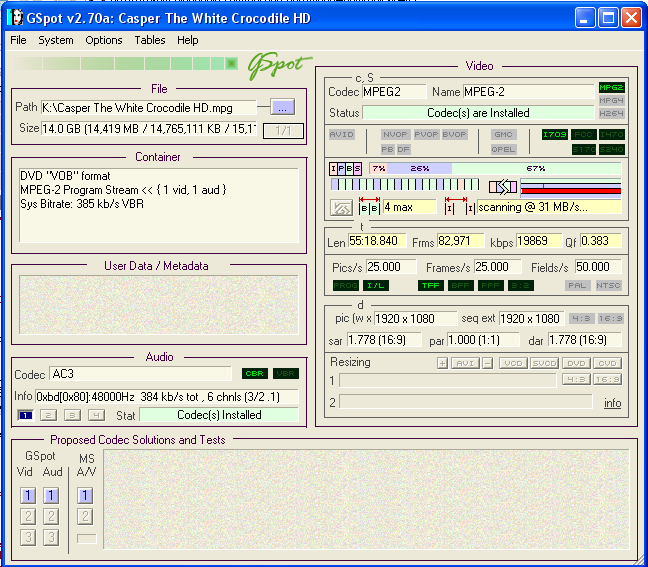Click the I709 colorimetry indicator

(x=555, y=134)
